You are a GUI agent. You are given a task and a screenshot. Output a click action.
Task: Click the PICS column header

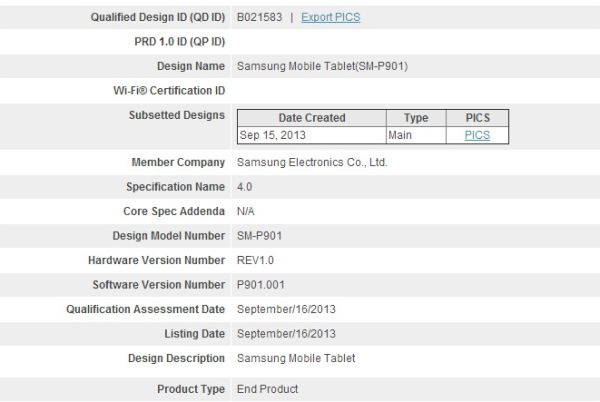click(x=476, y=117)
